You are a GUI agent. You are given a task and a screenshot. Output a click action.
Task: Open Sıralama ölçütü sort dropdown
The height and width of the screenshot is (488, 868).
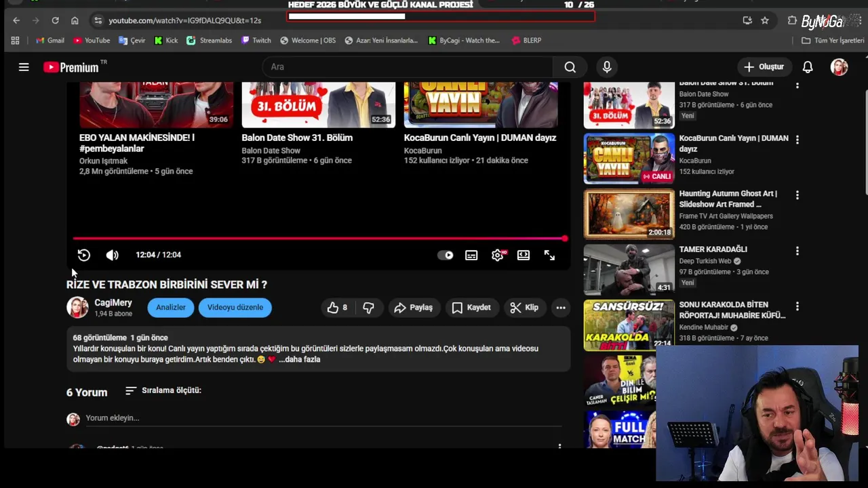[163, 390]
